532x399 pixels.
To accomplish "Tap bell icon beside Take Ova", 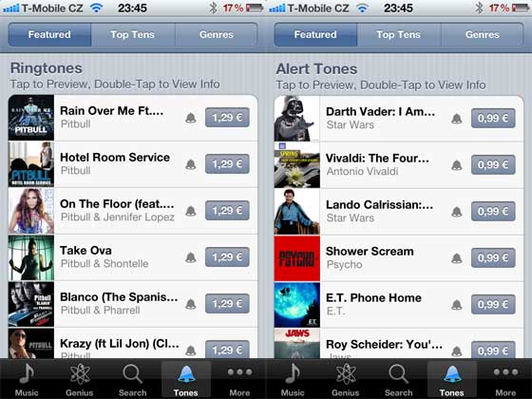I will (191, 257).
